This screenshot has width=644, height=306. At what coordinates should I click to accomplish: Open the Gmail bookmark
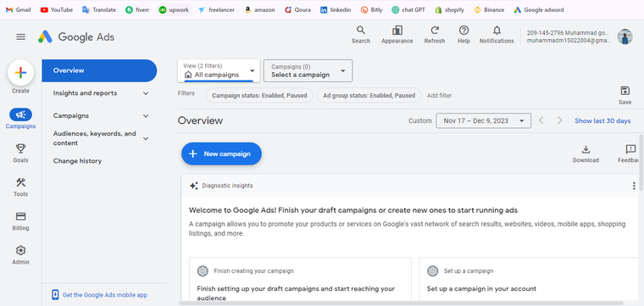pyautogui.click(x=19, y=10)
